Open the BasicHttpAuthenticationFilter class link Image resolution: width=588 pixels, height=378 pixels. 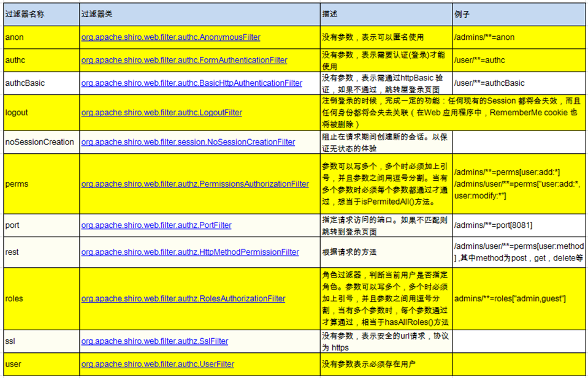click(191, 83)
